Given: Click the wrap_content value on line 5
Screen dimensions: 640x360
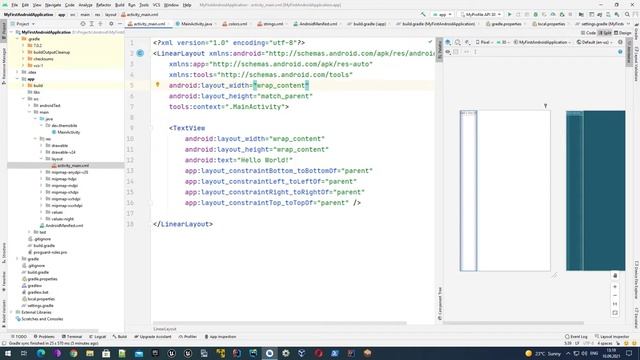Looking at the screenshot, I should point(281,85).
